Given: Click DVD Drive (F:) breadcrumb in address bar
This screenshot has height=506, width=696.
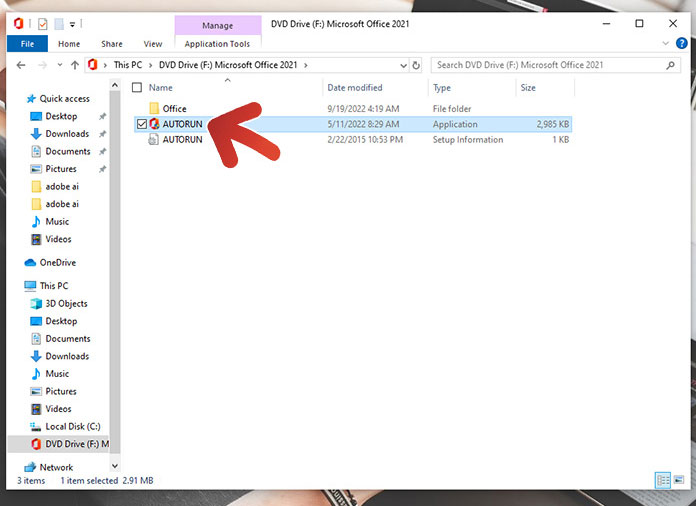Looking at the screenshot, I should [228, 65].
